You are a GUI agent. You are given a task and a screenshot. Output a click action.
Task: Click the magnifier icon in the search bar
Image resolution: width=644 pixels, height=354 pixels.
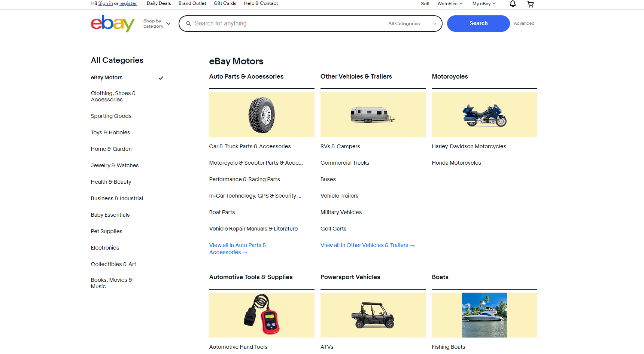tap(189, 23)
